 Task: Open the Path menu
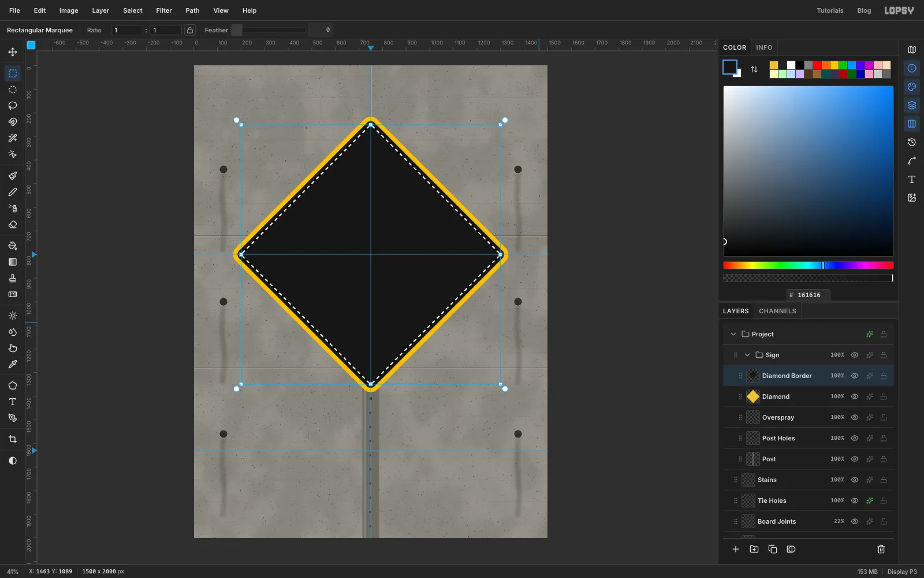tap(192, 10)
